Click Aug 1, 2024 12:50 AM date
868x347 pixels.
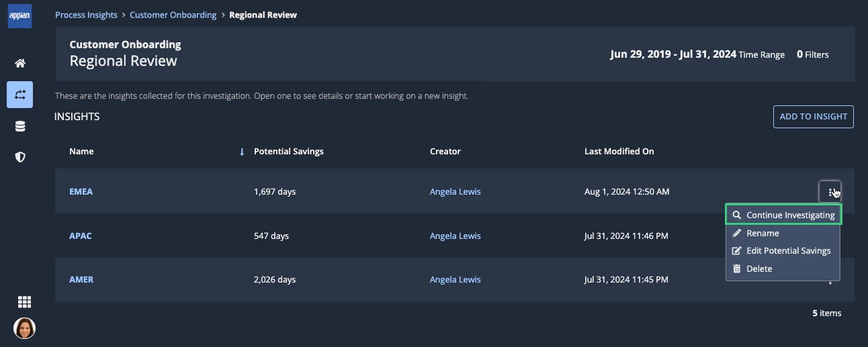(x=627, y=191)
